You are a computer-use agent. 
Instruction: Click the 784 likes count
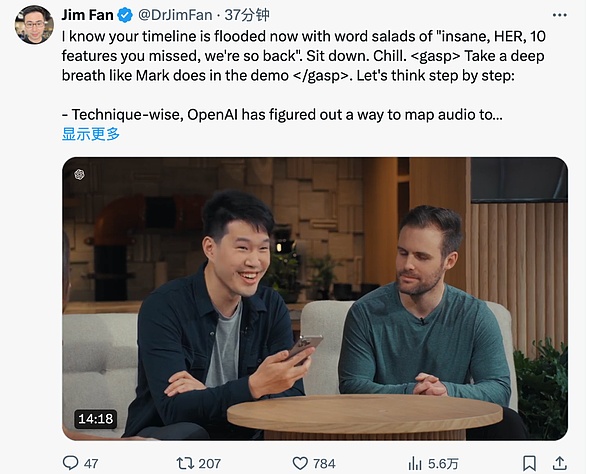tap(324, 463)
